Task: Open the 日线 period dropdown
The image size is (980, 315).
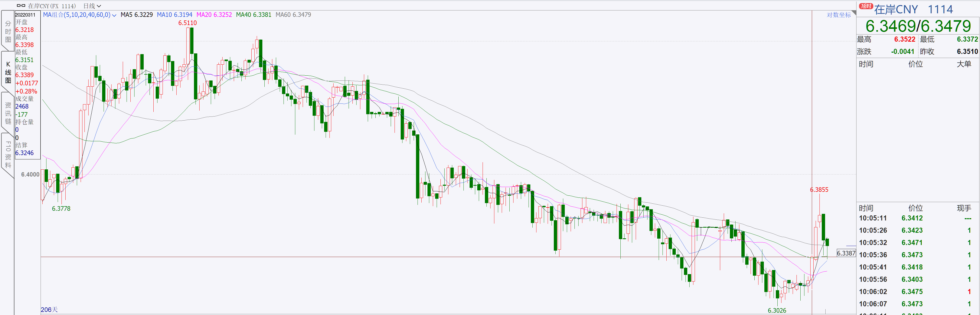Action: click(x=92, y=6)
